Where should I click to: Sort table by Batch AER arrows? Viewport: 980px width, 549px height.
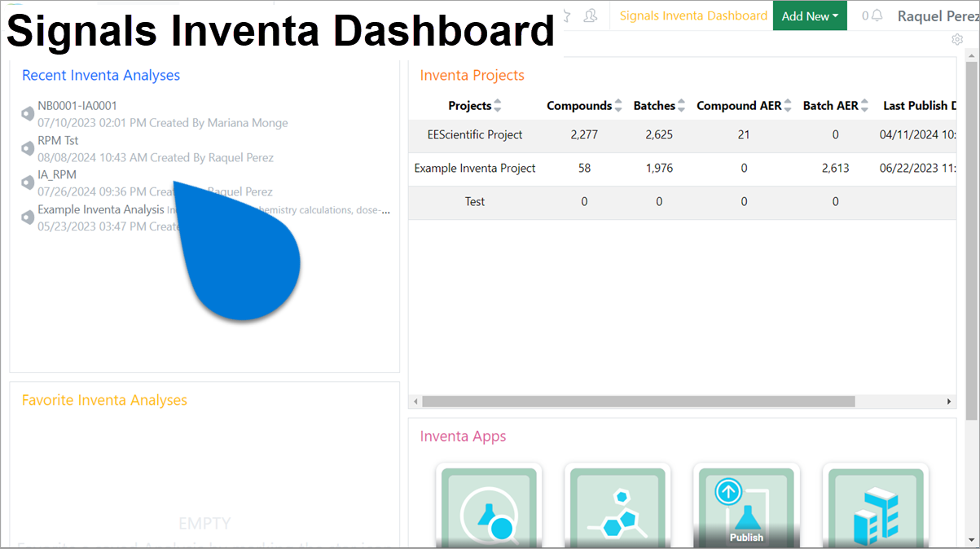pos(865,106)
